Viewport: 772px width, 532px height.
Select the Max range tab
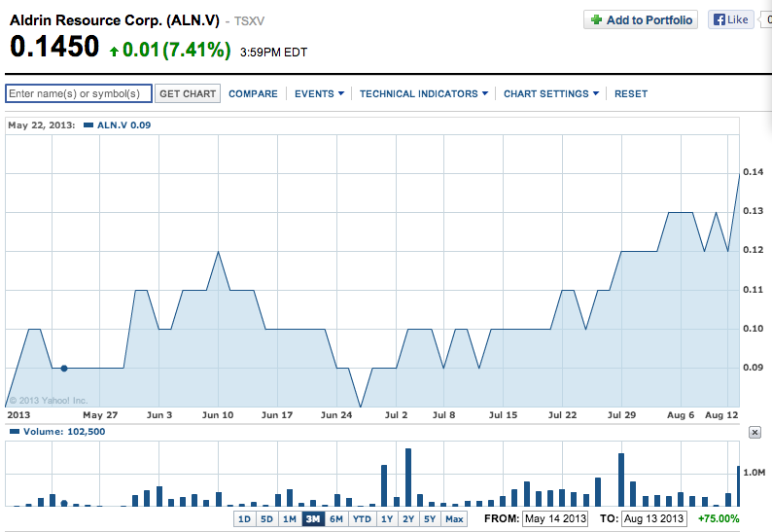[x=454, y=518]
